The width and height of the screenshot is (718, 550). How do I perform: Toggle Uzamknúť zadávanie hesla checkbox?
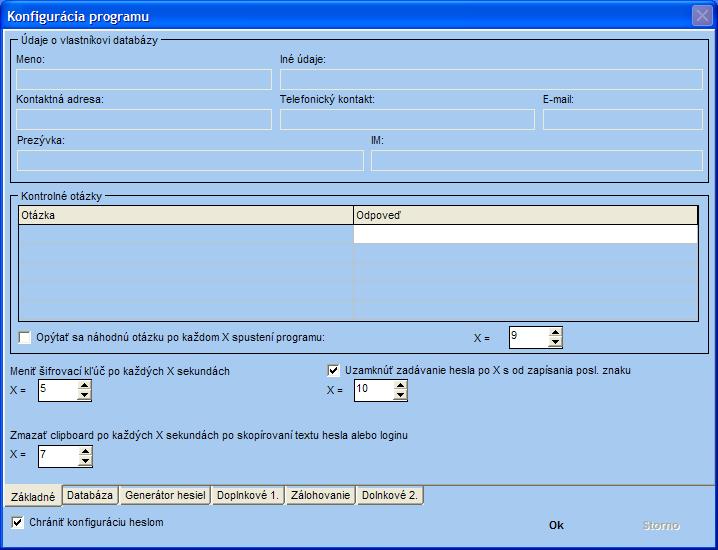point(333,370)
